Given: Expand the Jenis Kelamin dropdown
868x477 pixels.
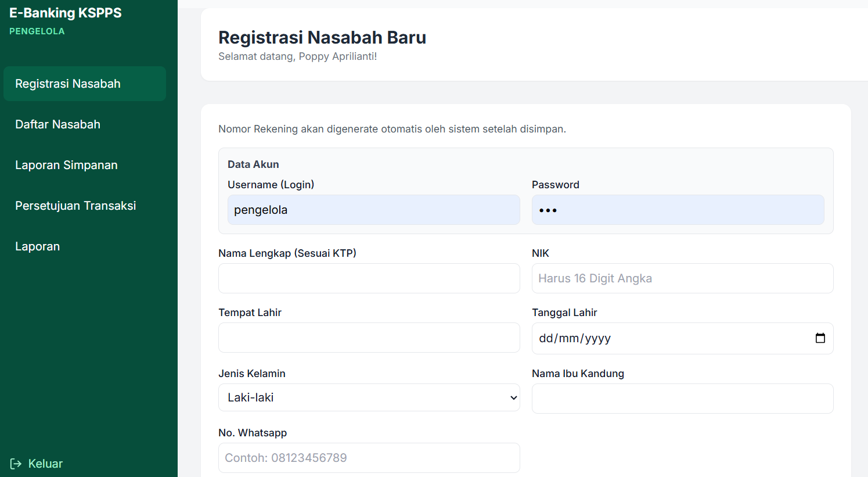Looking at the screenshot, I should tap(369, 397).
